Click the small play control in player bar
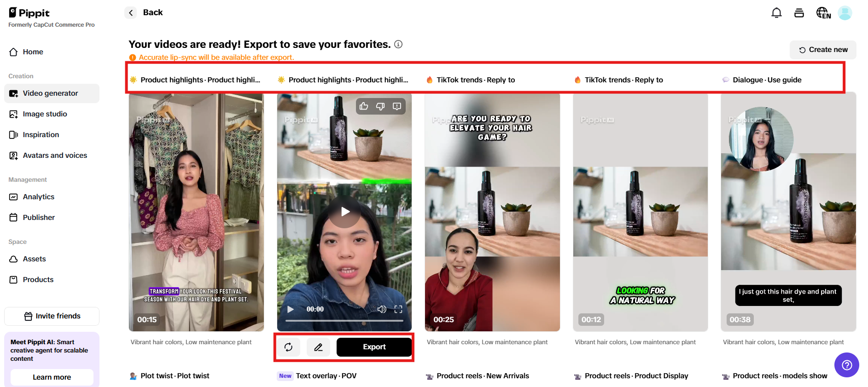868x387 pixels. pos(290,309)
